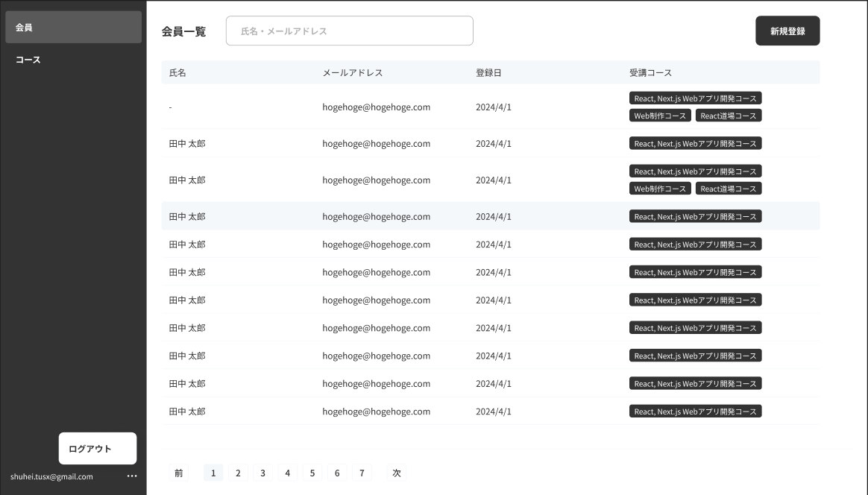The height and width of the screenshot is (495, 868).
Task: Jump to pagination page 5
Action: (312, 473)
